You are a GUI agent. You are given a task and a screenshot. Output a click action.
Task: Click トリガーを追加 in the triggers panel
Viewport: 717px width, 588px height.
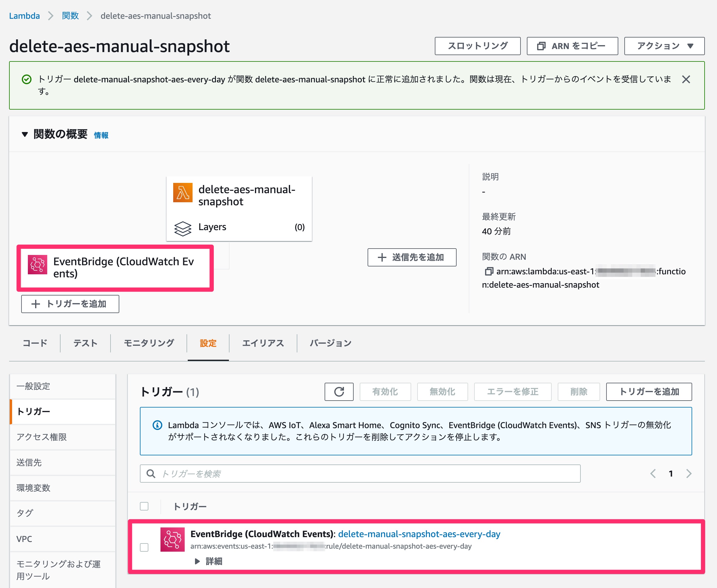649,392
